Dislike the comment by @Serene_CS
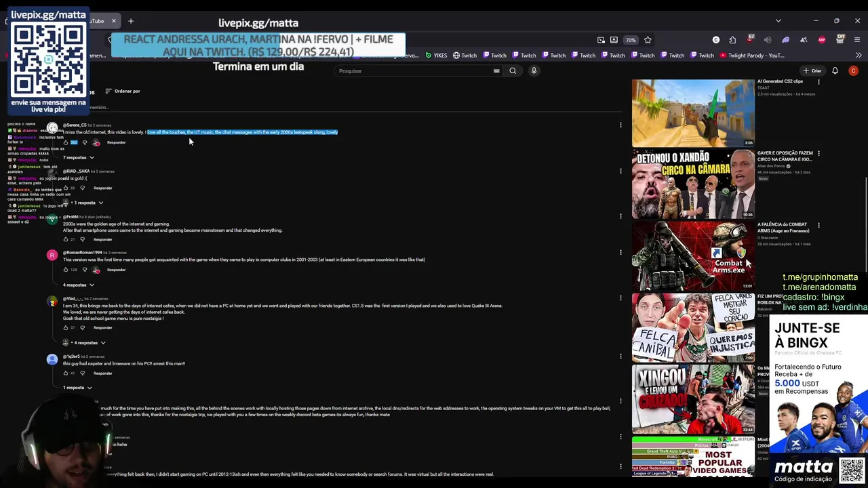Screen dimensions: 868x488 point(85,142)
